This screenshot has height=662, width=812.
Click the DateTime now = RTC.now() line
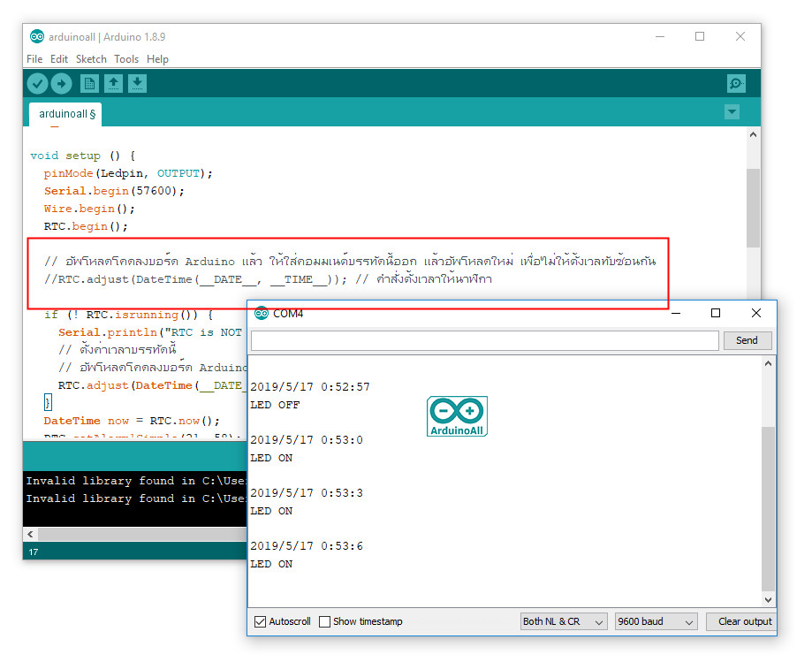(x=132, y=421)
